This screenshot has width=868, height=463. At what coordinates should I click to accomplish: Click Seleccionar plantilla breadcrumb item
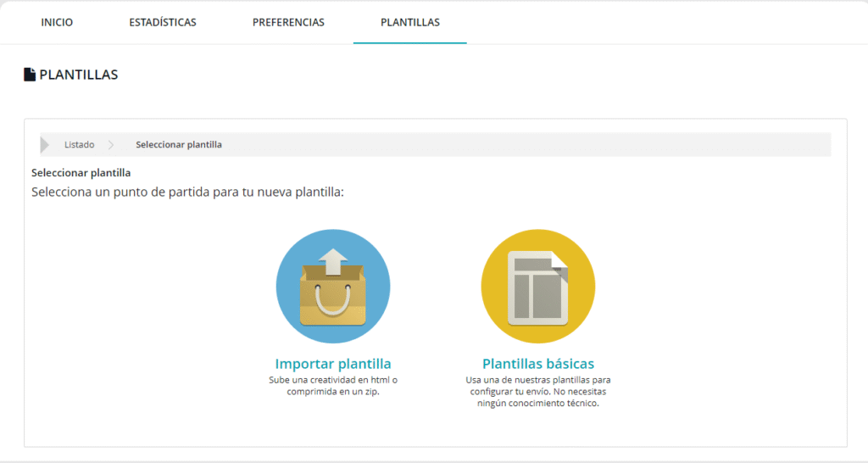click(179, 145)
